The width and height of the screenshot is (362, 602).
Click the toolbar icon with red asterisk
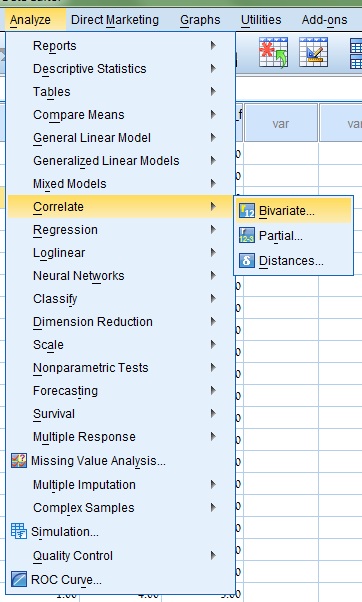click(x=273, y=53)
